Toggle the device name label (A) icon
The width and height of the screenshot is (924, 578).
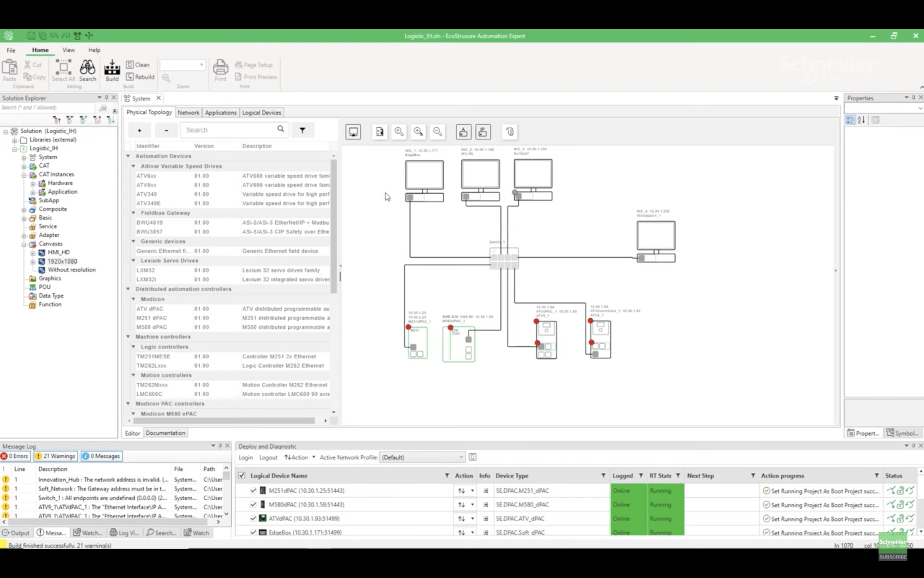point(463,132)
